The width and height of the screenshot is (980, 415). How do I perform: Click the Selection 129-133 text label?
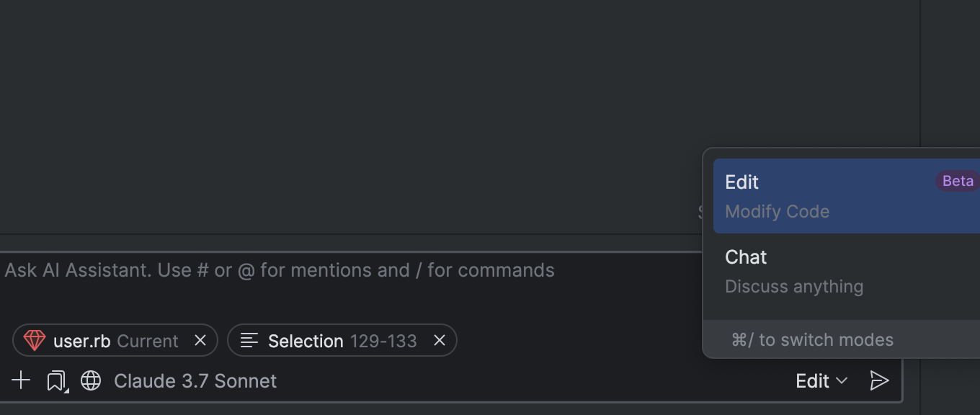(x=342, y=341)
